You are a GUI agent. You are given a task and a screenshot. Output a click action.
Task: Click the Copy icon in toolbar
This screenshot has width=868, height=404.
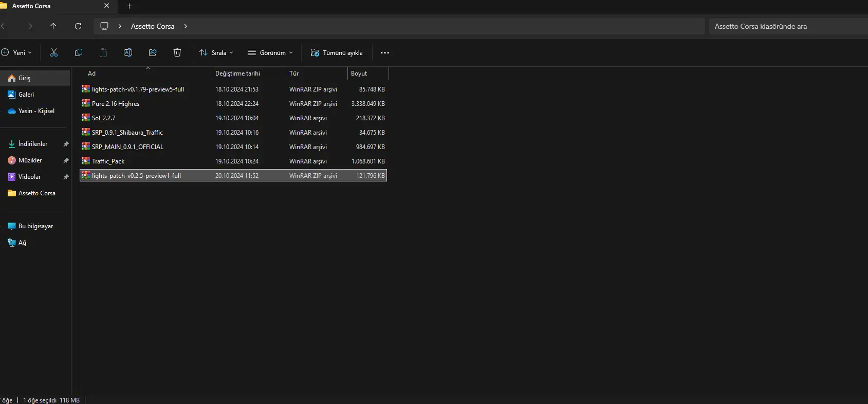click(79, 52)
